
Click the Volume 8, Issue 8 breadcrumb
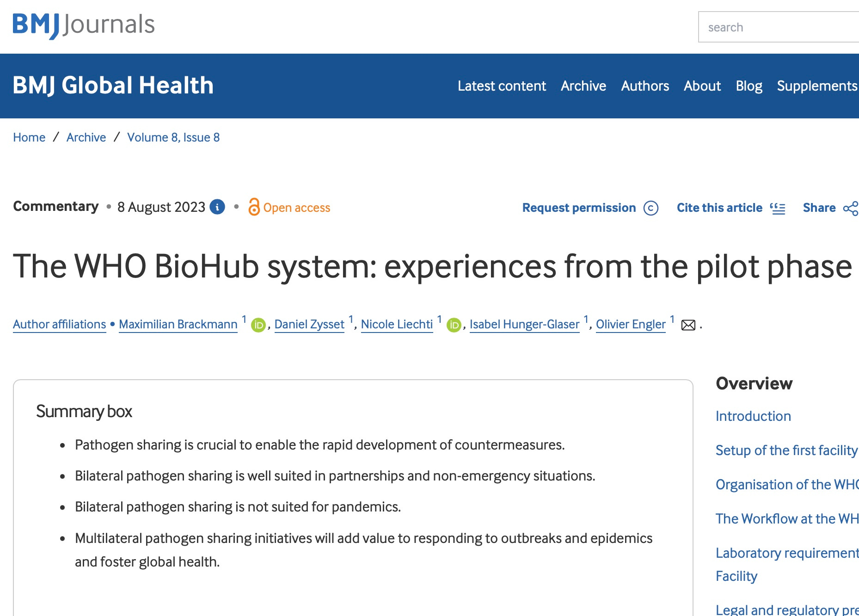point(173,137)
